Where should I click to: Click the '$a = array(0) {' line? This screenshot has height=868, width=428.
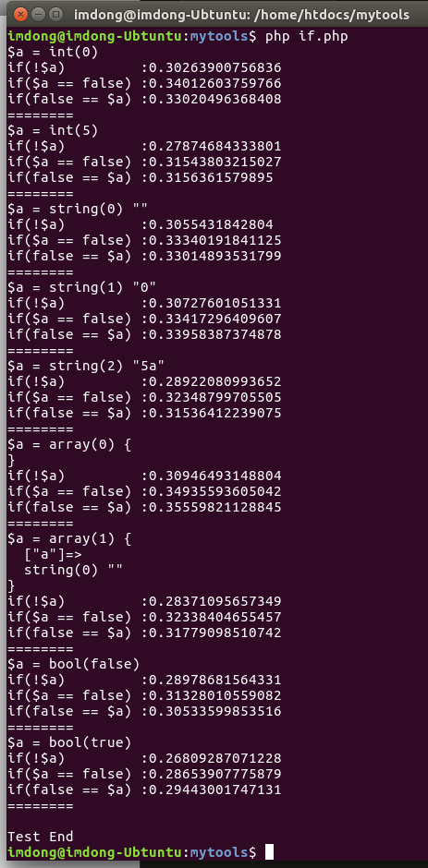tap(69, 444)
